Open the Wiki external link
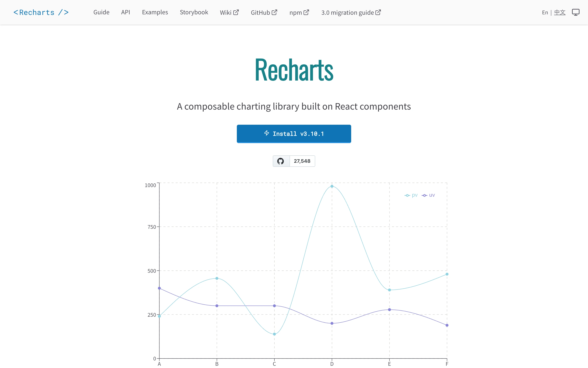This screenshot has height=368, width=588. tap(229, 12)
